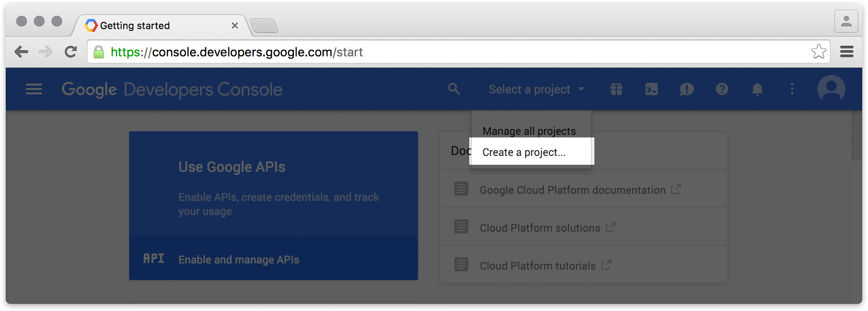
Task: Select Create a project... menu item
Action: (x=524, y=152)
